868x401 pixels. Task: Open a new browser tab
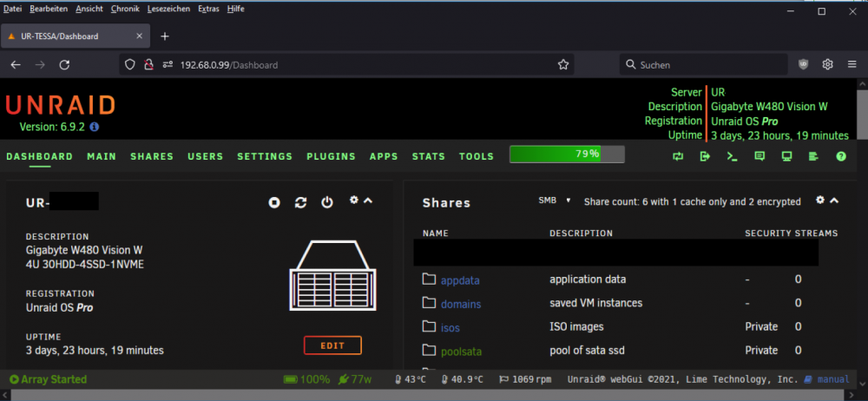164,36
